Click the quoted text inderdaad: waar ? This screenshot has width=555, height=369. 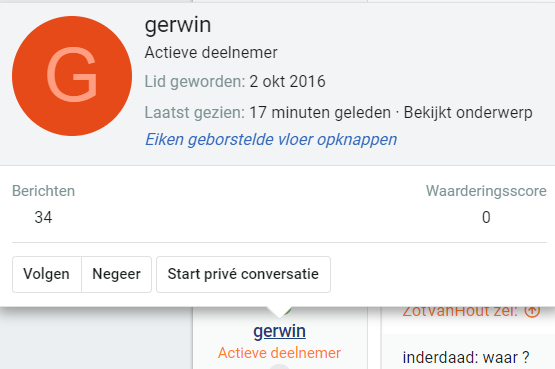click(466, 358)
